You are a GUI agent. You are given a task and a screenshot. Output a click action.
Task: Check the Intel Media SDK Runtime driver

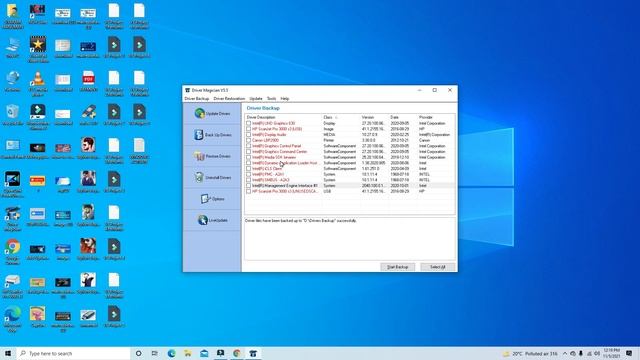coord(249,157)
